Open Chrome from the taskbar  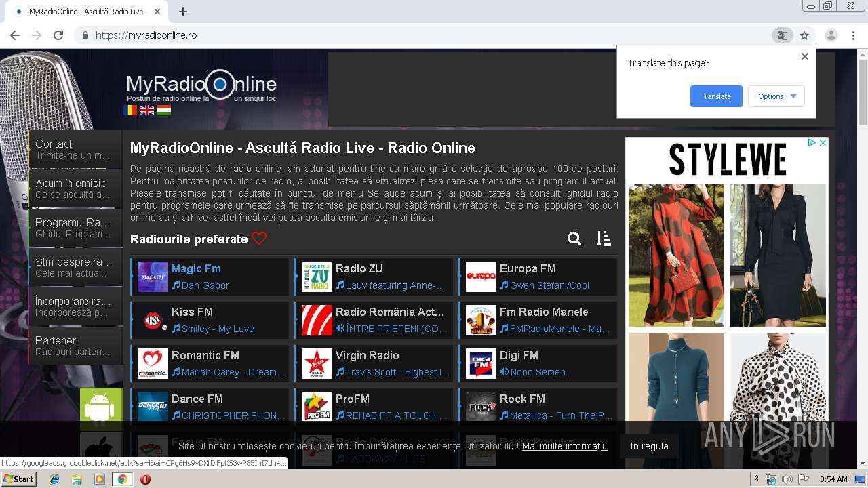(x=122, y=479)
